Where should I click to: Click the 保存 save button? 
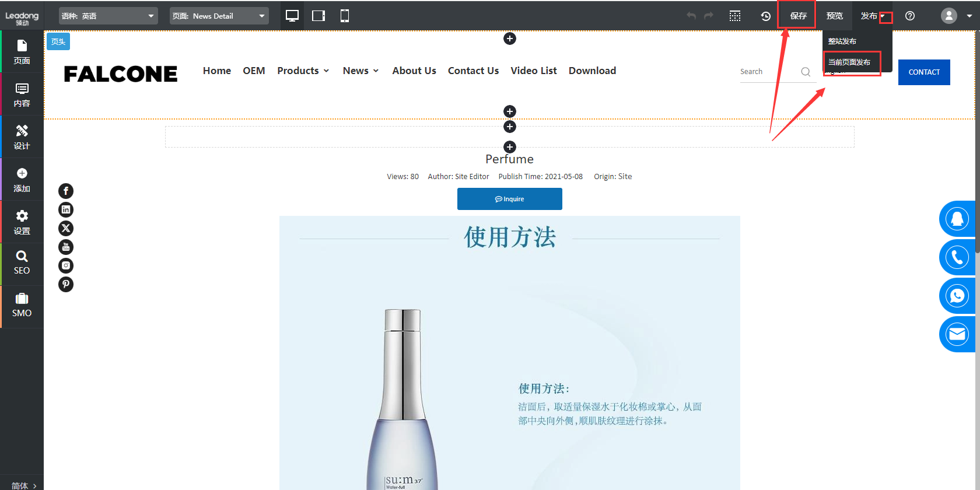(798, 16)
